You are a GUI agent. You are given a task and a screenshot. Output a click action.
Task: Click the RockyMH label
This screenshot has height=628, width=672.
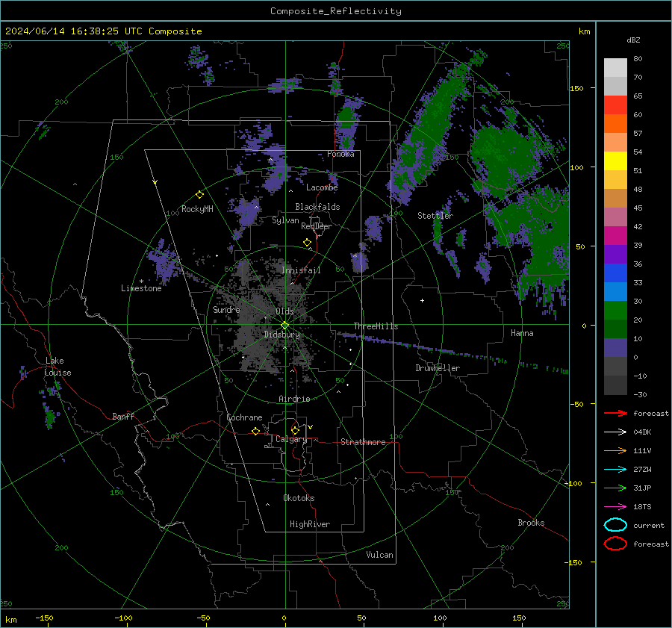197,209
